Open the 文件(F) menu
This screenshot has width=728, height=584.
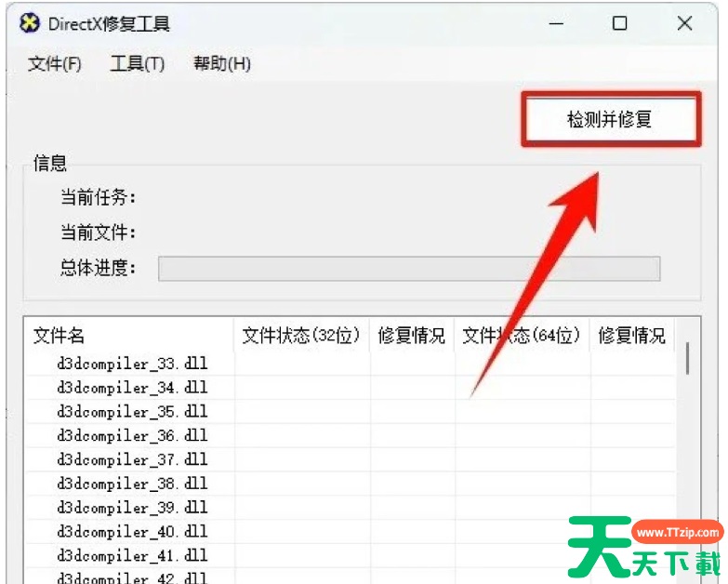[x=55, y=64]
